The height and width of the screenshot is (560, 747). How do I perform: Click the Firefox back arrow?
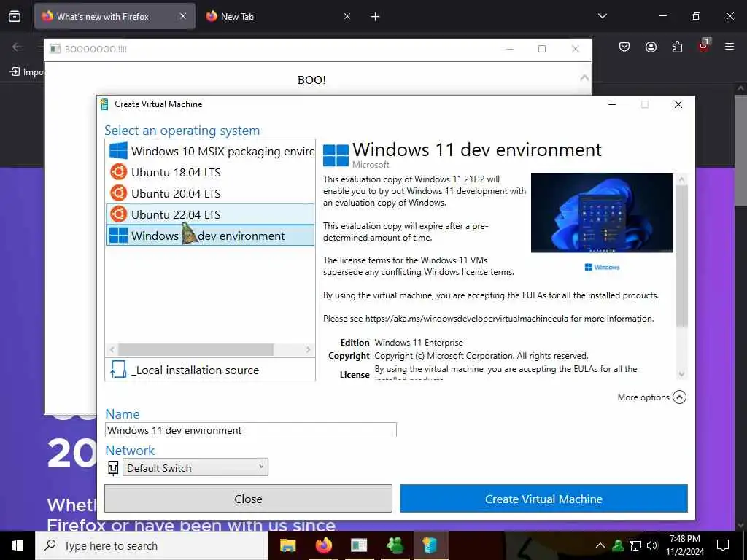(18, 47)
